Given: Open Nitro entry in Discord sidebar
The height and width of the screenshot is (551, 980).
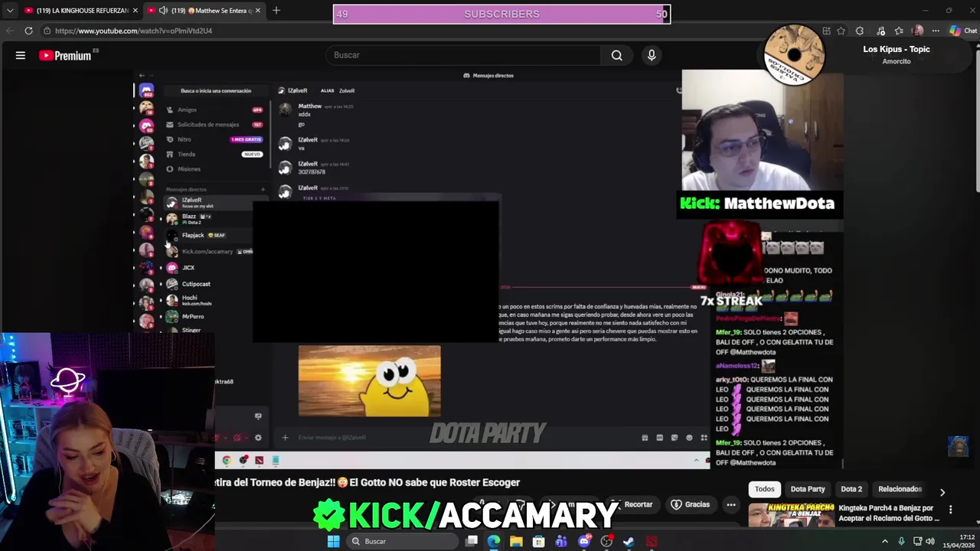Looking at the screenshot, I should [x=214, y=139].
